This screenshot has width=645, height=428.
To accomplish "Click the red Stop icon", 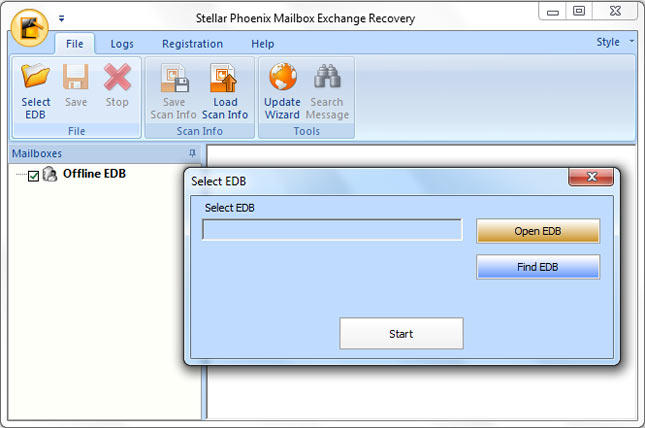I will point(117,77).
